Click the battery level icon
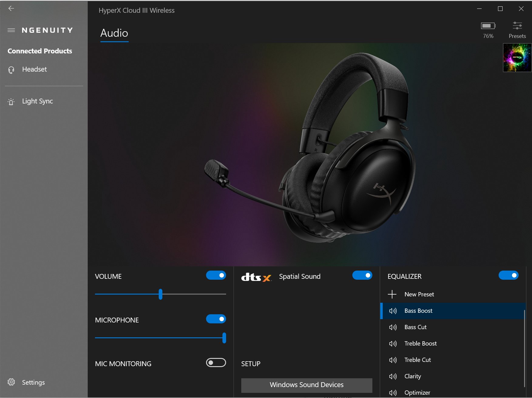This screenshot has height=398, width=532. coord(488,26)
